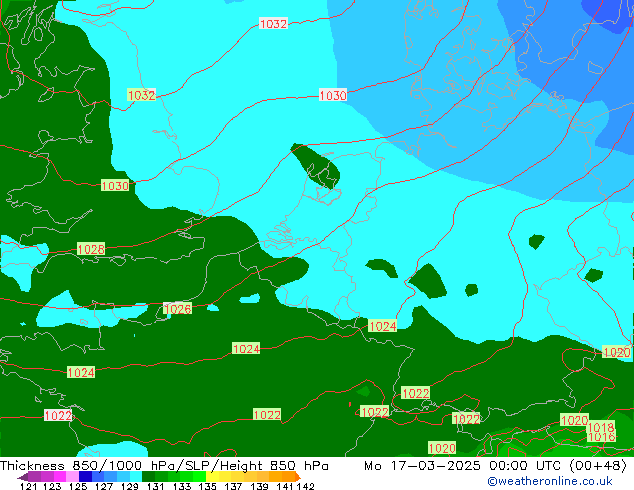Image resolution: width=634 pixels, height=490 pixels.
Task: Click the dark blue legend color swatch
Action: [x=85, y=476]
